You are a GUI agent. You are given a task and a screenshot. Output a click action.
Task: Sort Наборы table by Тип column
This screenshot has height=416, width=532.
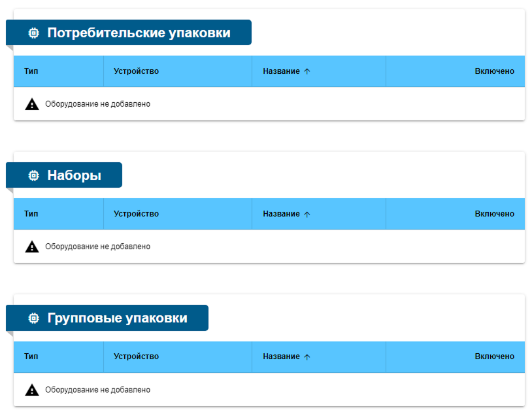(31, 214)
